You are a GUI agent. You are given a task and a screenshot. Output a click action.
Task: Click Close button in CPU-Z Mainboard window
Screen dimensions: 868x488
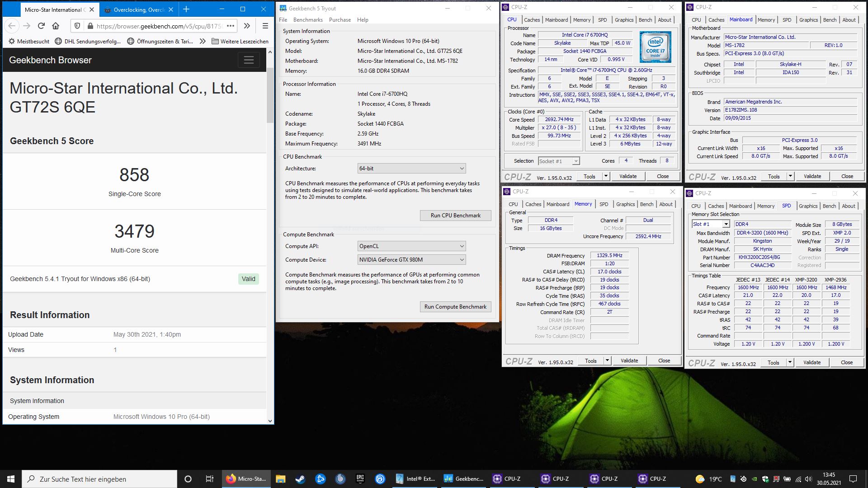coord(847,176)
